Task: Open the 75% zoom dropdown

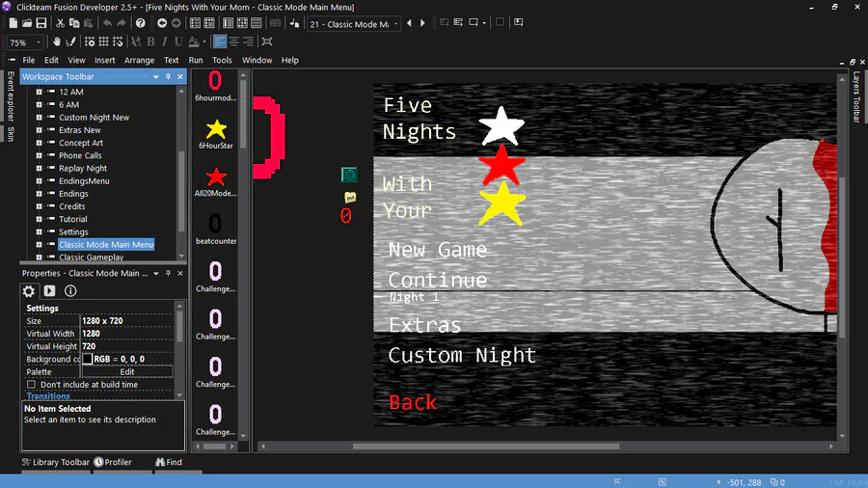Action: pos(39,42)
